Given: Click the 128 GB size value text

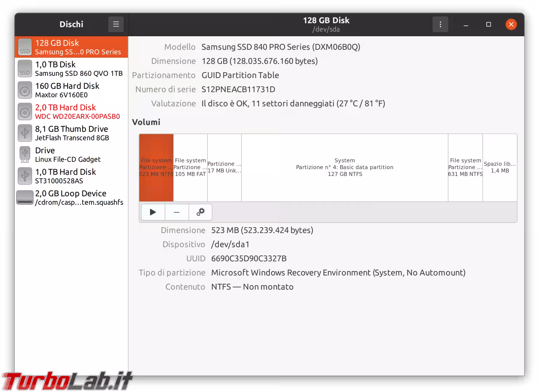Looking at the screenshot, I should [260, 61].
